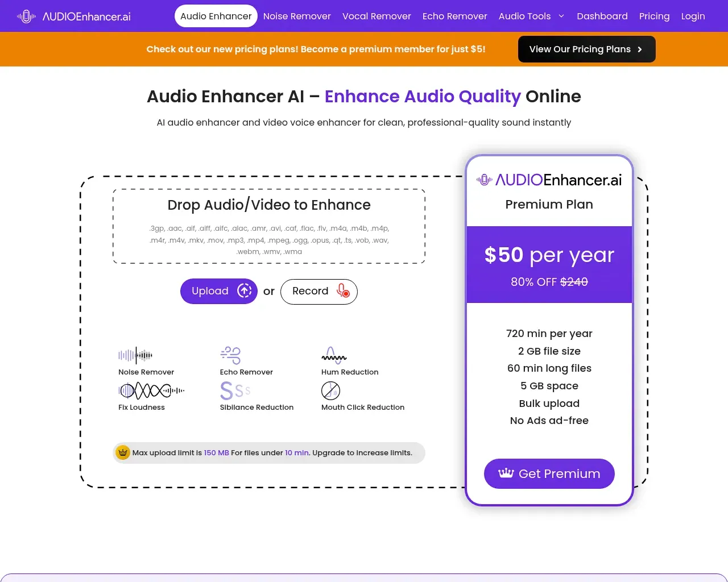Click the 150 MB limit text

pos(217,453)
